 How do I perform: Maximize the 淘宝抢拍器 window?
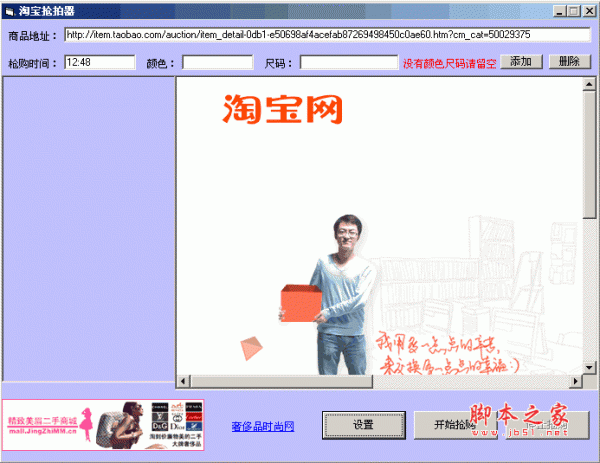click(x=573, y=11)
